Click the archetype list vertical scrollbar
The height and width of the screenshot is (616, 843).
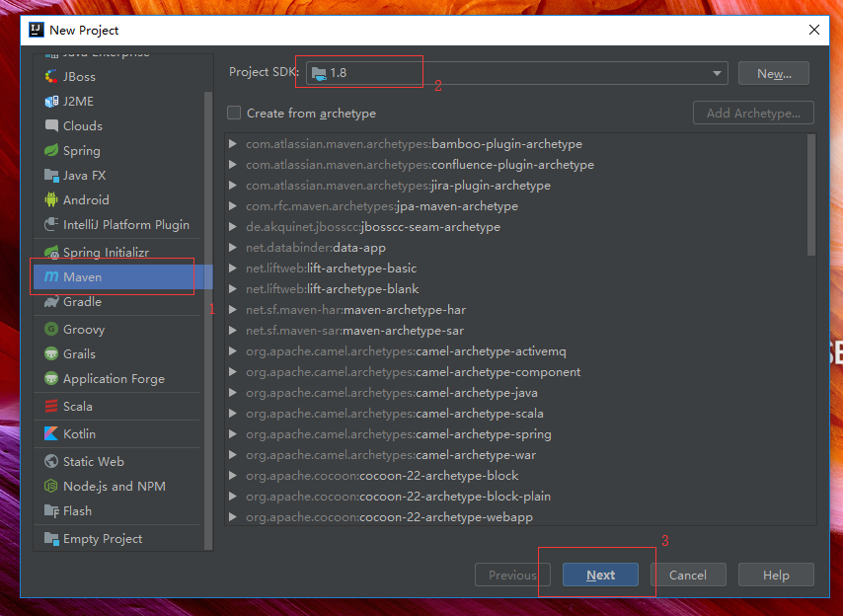point(811,195)
